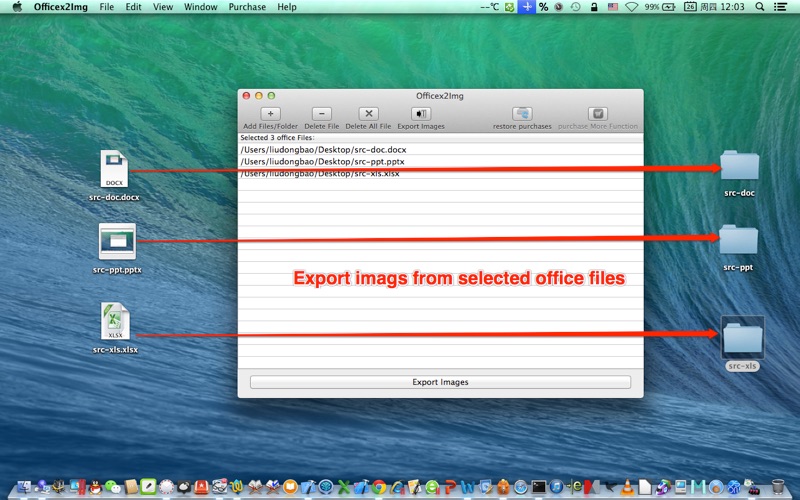Click the 12:03 clock in menu bar

(731, 7)
